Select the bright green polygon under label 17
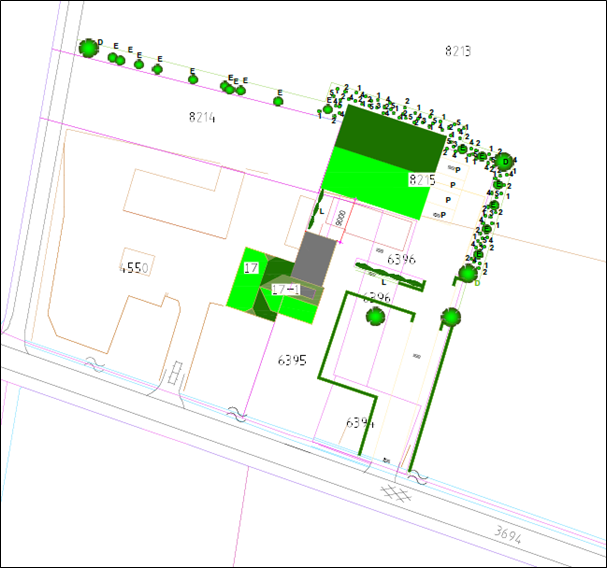The image size is (607, 568). click(x=248, y=278)
